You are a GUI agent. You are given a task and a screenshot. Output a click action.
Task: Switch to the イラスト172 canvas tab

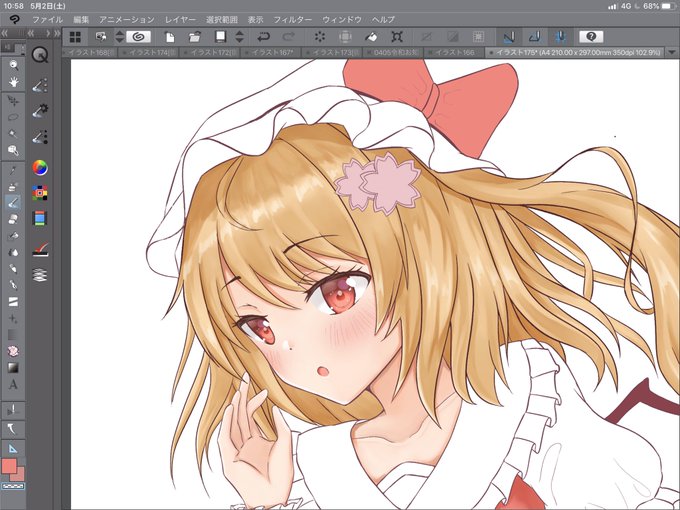(212, 52)
